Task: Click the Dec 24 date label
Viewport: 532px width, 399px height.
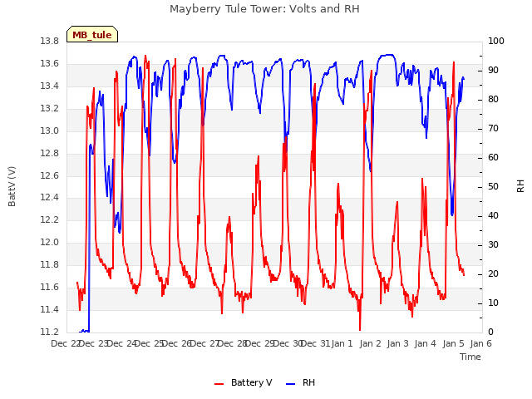Action: (121, 343)
